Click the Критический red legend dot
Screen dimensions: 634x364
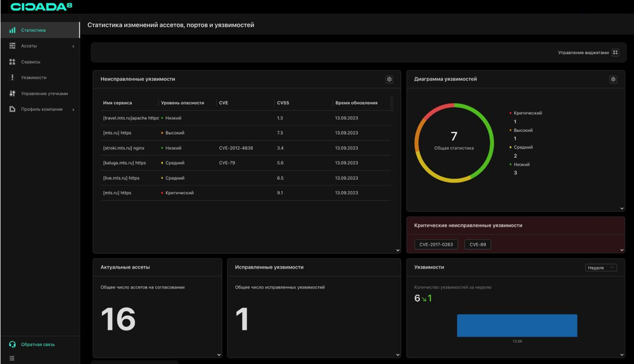click(510, 113)
